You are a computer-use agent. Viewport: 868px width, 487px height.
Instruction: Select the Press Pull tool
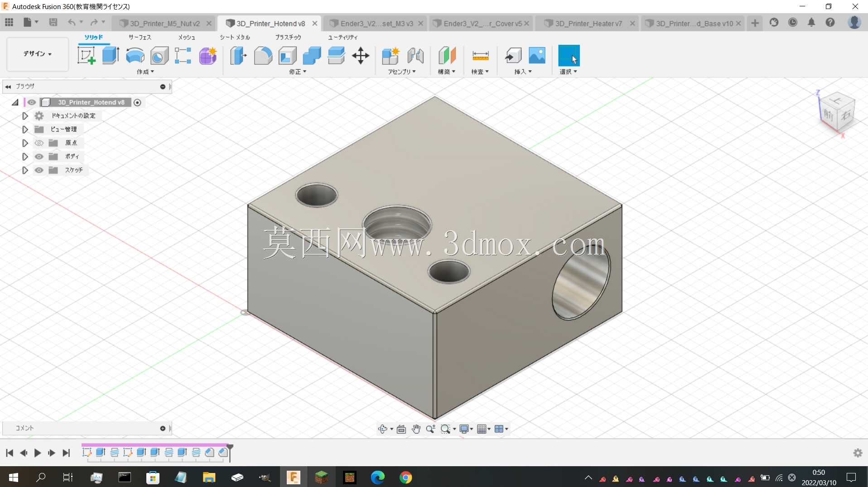(x=238, y=56)
